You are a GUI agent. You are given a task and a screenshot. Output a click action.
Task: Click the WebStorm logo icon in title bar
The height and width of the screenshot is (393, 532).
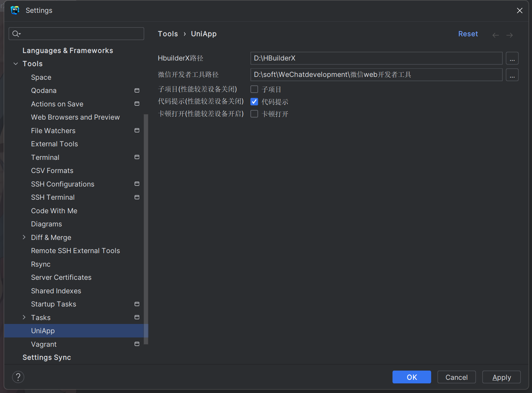15,10
